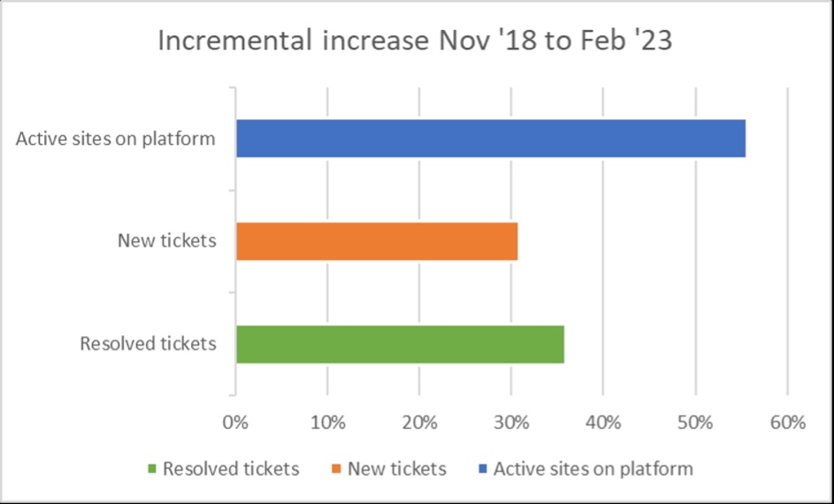834x504 pixels.
Task: Click the 40% horizontal axis label
Action: point(603,423)
